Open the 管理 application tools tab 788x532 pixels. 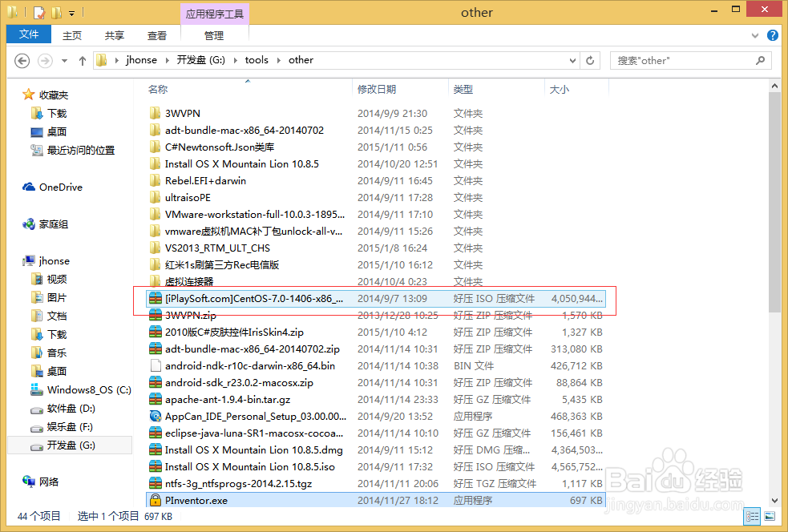214,35
